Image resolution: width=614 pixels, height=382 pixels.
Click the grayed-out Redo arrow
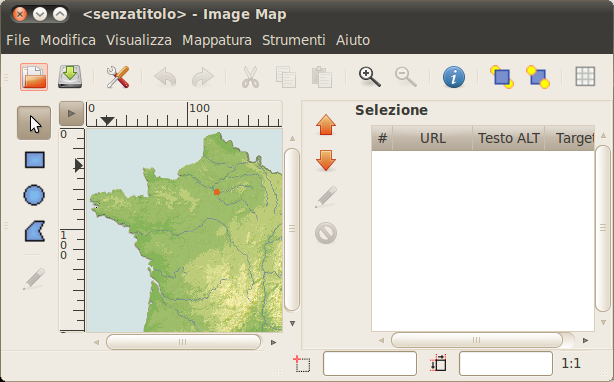click(202, 77)
